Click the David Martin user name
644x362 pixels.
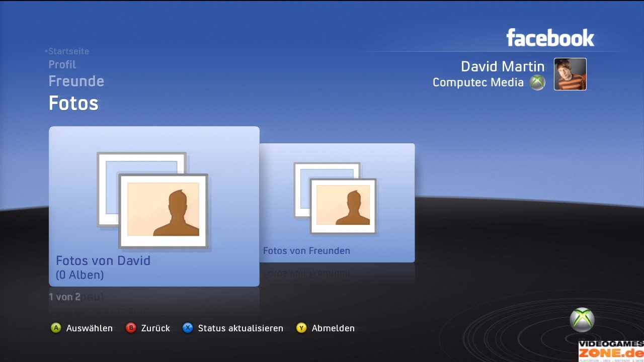click(503, 66)
